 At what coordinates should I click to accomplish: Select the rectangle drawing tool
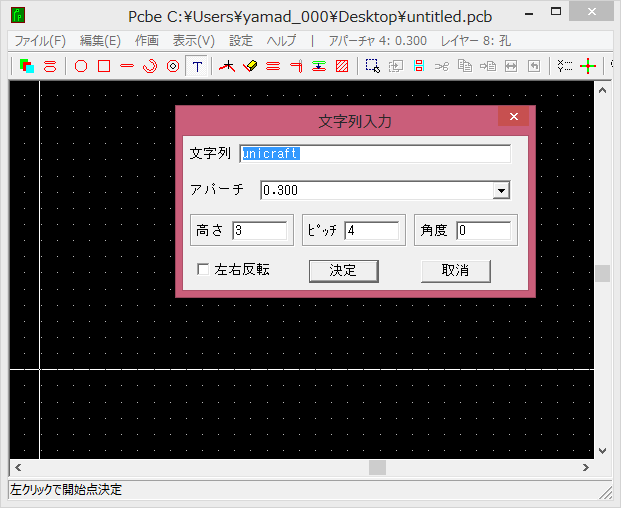(x=104, y=66)
